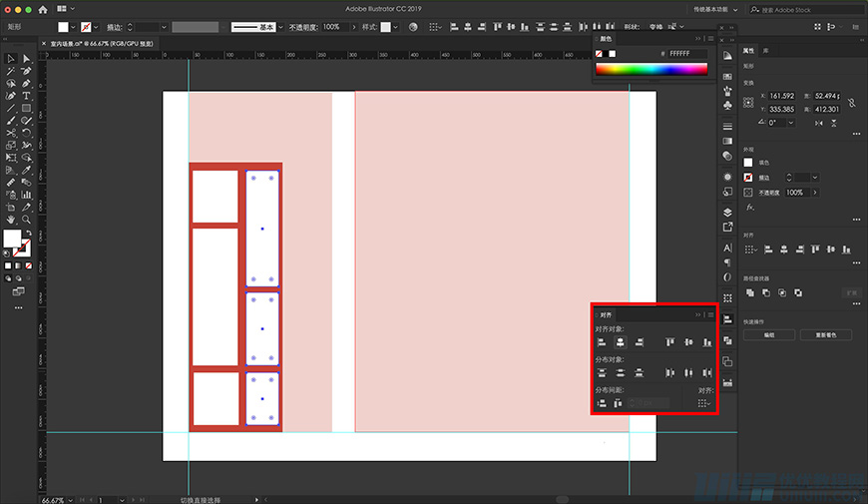Select the Zoom magnifier tool

[x=26, y=219]
